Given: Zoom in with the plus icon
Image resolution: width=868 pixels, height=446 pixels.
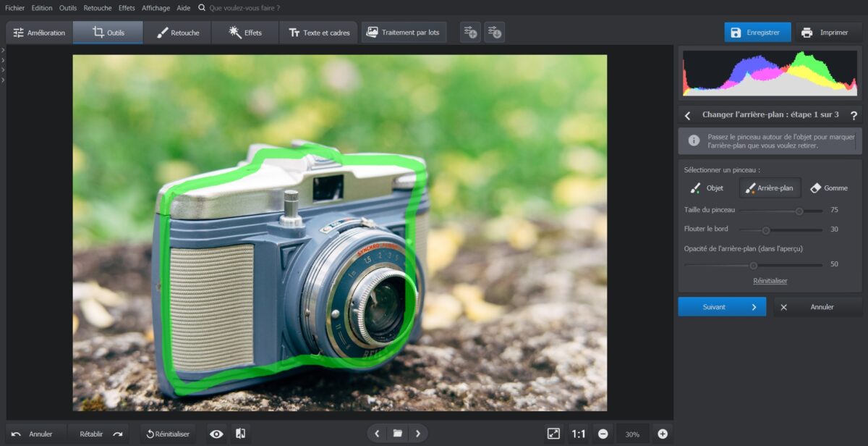Looking at the screenshot, I should (x=663, y=434).
